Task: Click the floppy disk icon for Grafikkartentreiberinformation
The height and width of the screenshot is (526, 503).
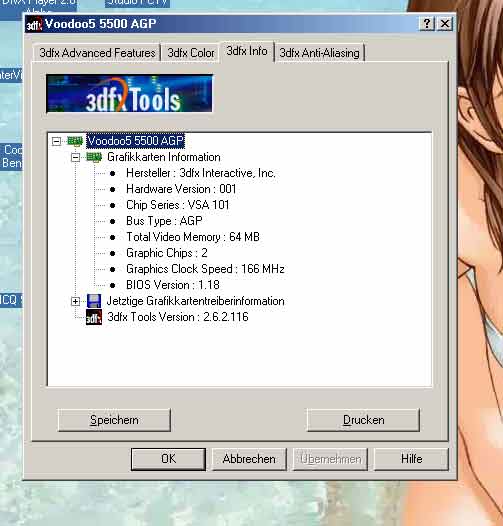Action: tap(94, 301)
